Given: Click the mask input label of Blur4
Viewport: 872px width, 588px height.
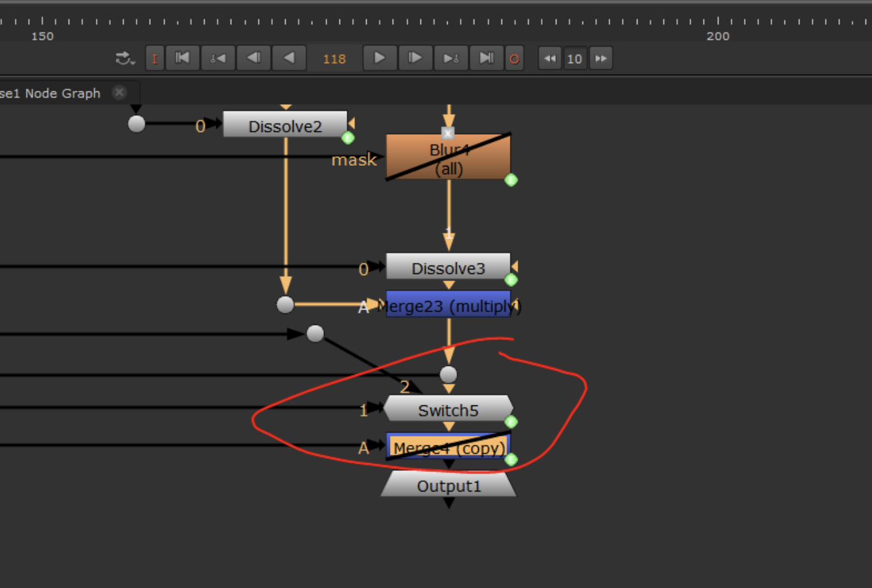Looking at the screenshot, I should [x=354, y=159].
